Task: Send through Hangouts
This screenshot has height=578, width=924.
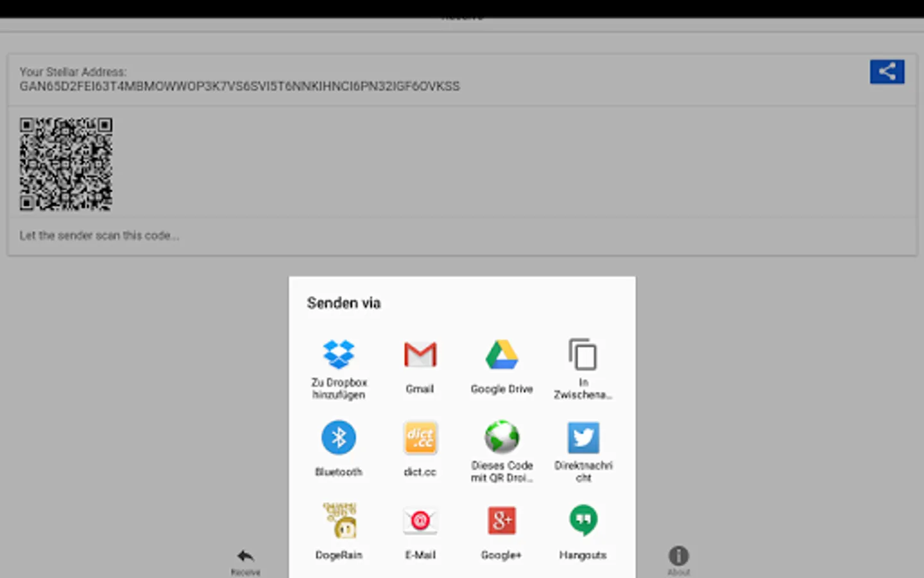Action: [583, 532]
